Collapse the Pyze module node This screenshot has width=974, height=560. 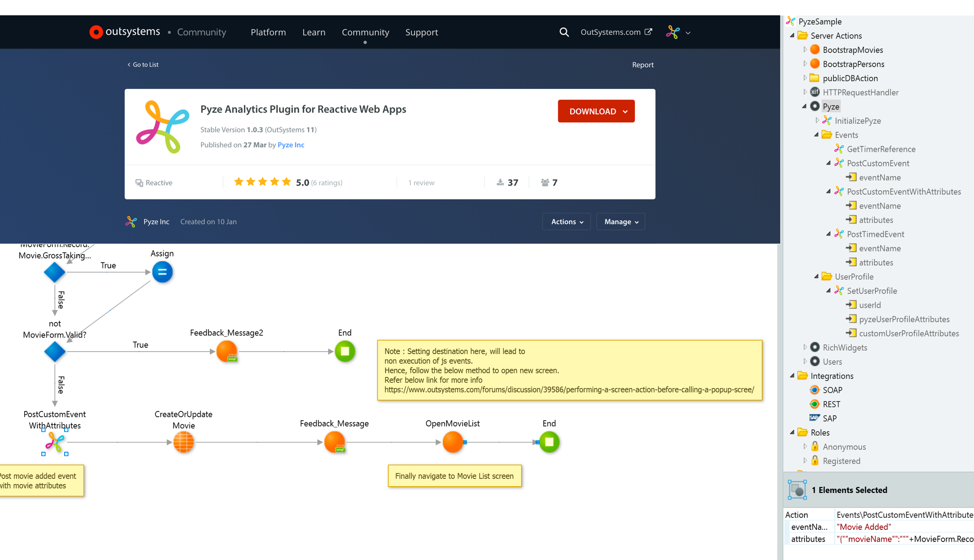[804, 106]
